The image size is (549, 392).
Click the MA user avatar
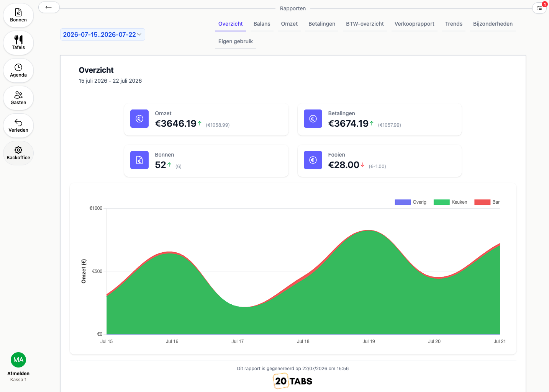point(18,360)
